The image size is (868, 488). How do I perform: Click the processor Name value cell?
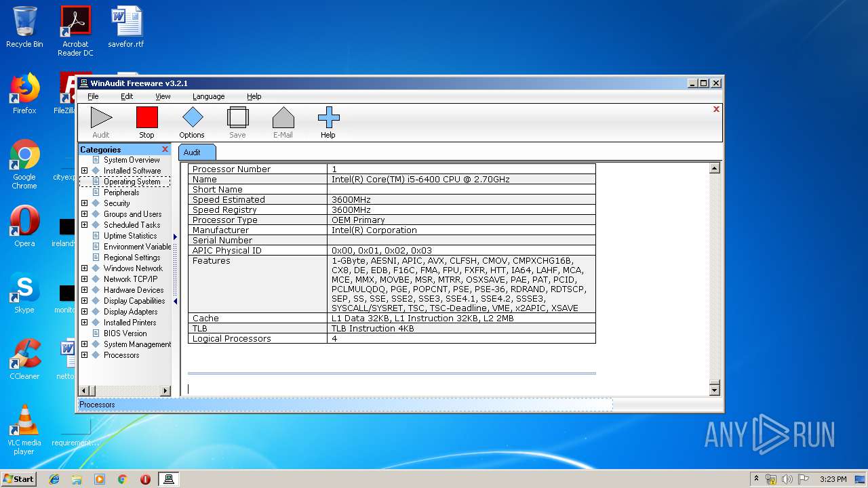pos(461,180)
